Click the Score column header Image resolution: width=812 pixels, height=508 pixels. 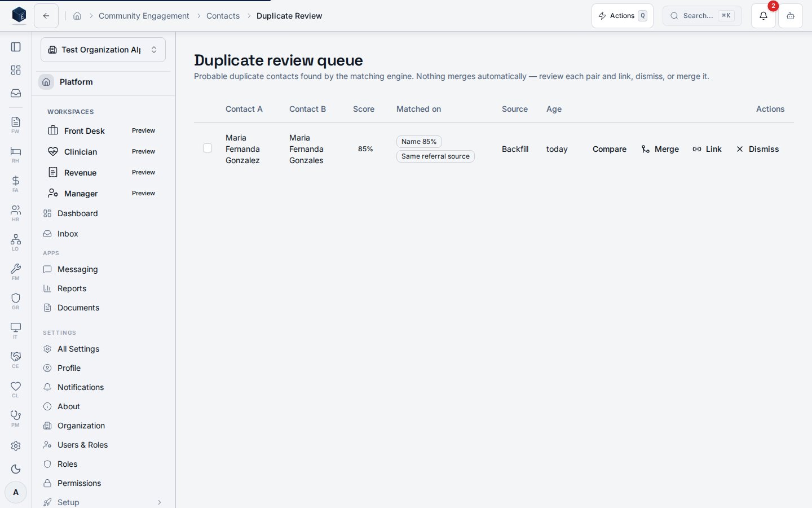(364, 109)
